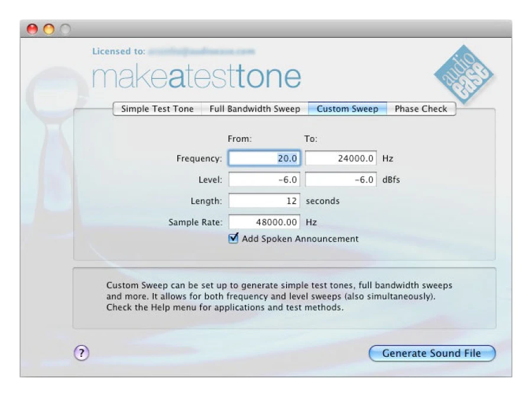532x397 pixels.
Task: Select the Custom Sweep tab
Action: tap(348, 109)
